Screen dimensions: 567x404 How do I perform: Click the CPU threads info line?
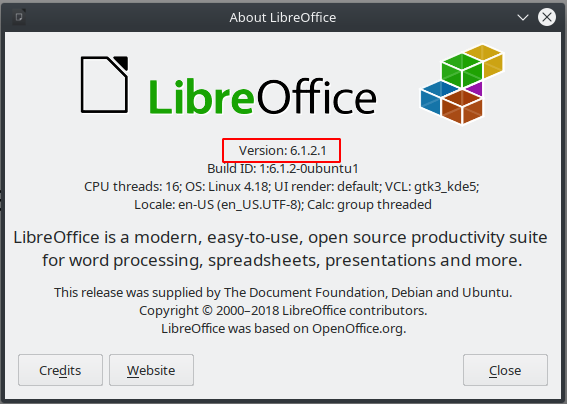pyautogui.click(x=282, y=187)
